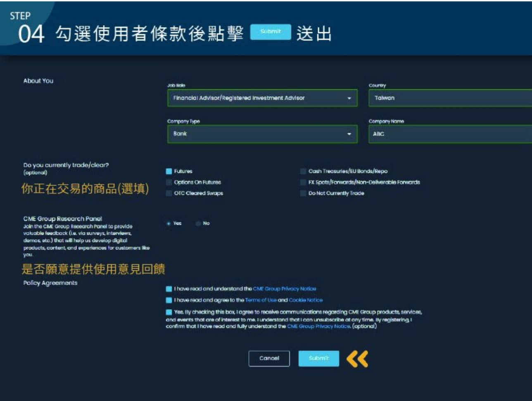
Task: Click the Submit badge in the header
Action: pos(271,32)
